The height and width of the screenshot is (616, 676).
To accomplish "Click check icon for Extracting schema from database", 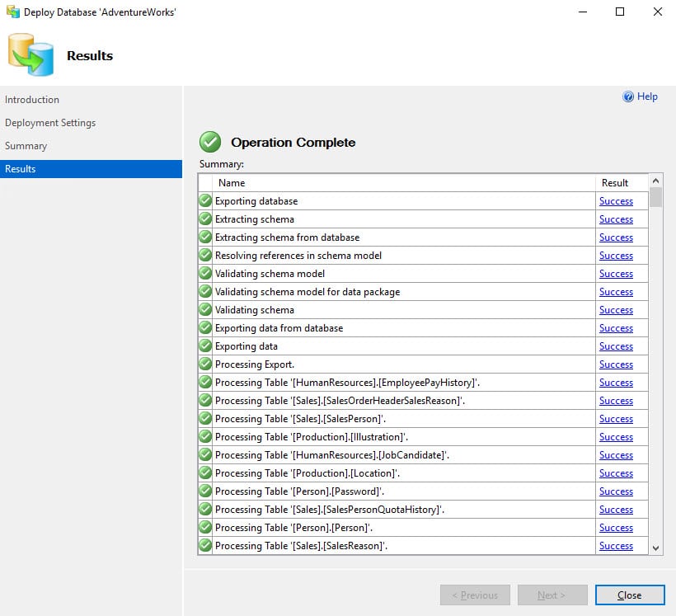I will [205, 237].
